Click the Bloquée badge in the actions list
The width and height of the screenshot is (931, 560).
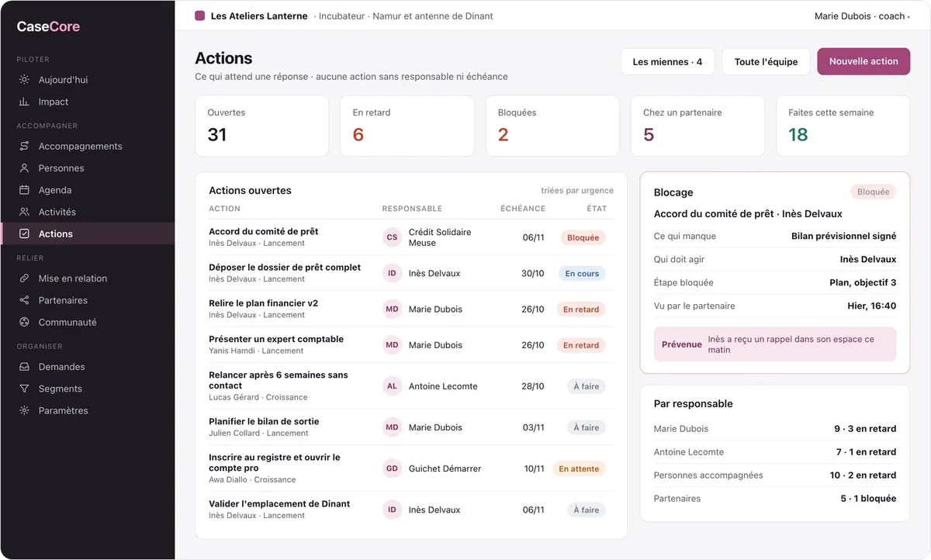coord(583,238)
